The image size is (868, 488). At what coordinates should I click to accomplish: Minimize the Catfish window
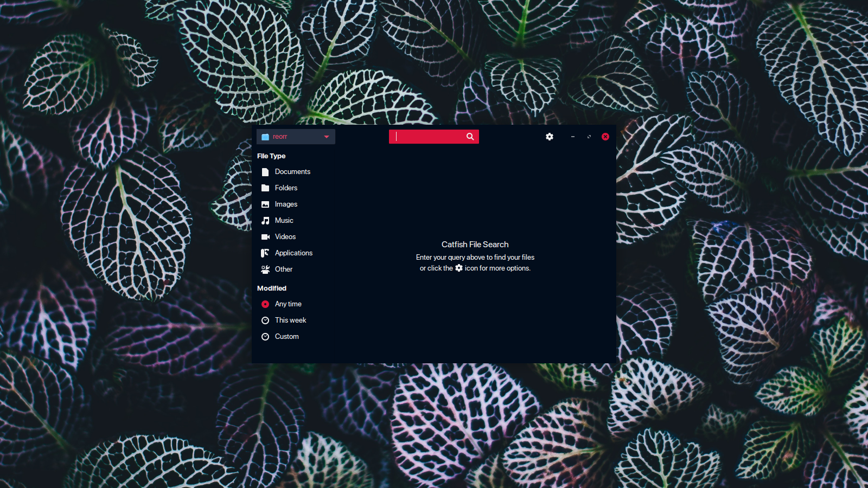click(573, 137)
